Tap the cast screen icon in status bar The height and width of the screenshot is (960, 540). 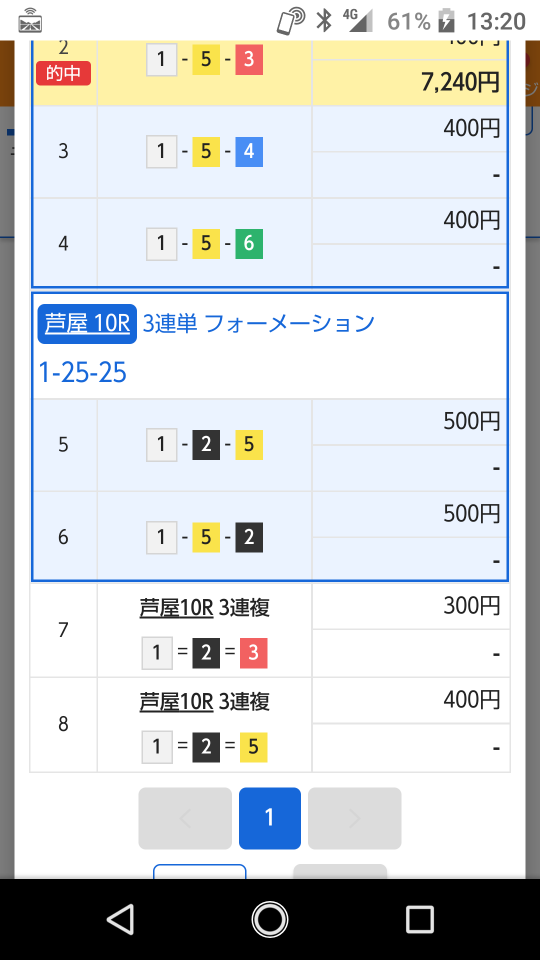[31, 20]
